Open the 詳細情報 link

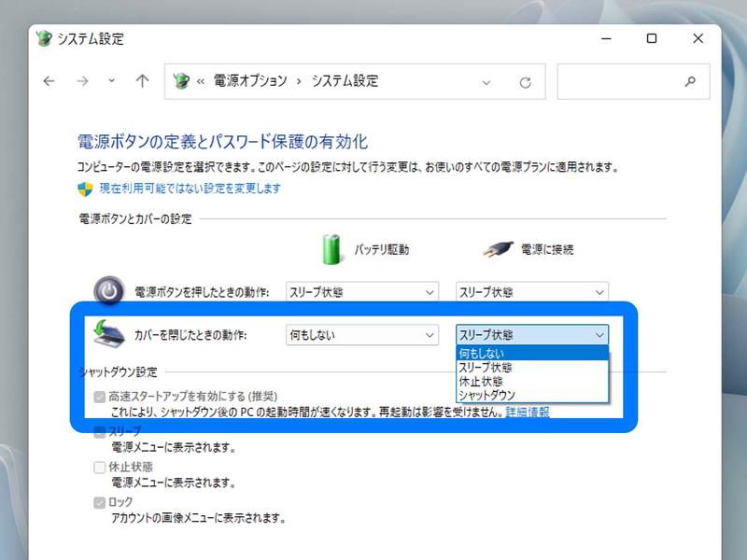[x=528, y=412]
